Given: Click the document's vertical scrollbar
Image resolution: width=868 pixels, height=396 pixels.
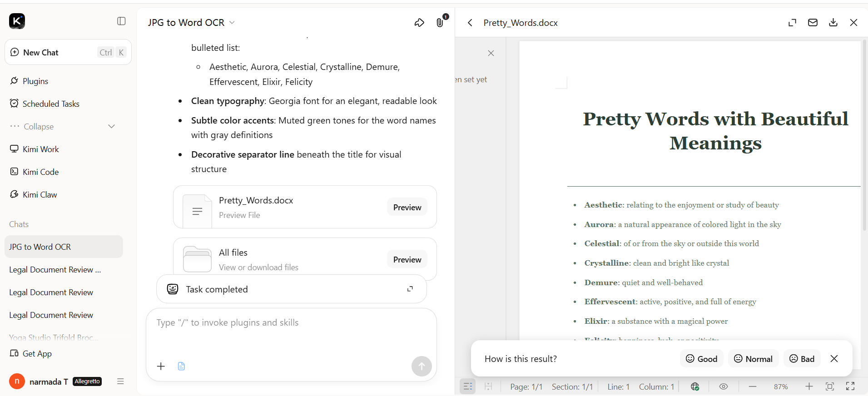Looking at the screenshot, I should click(864, 136).
